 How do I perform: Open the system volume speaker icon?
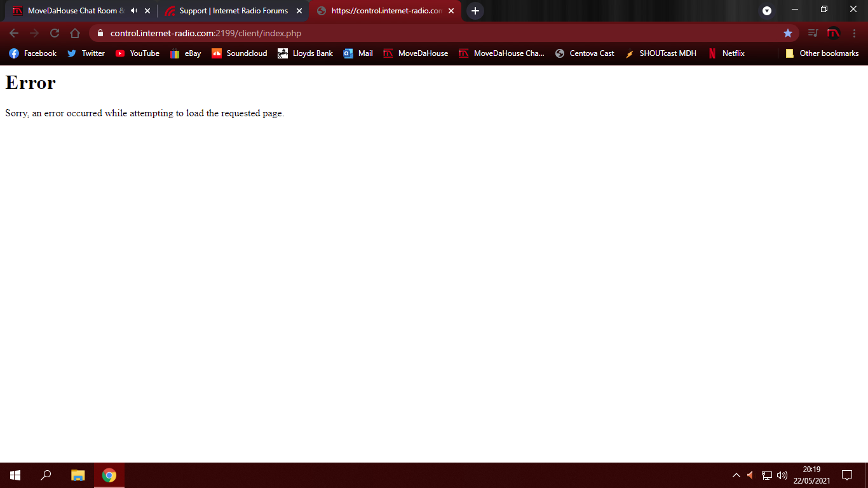point(782,475)
